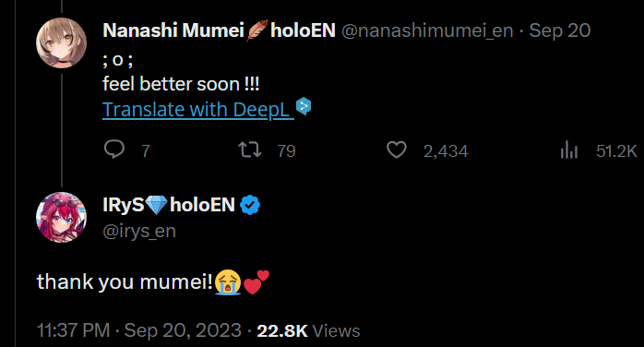644x347 pixels.
Task: Click the feather emoji in Mumei's name
Action: pyautogui.click(x=257, y=30)
